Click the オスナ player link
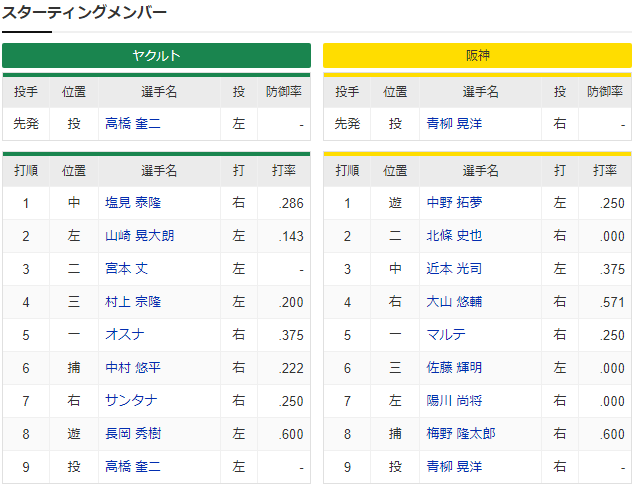 [125, 334]
